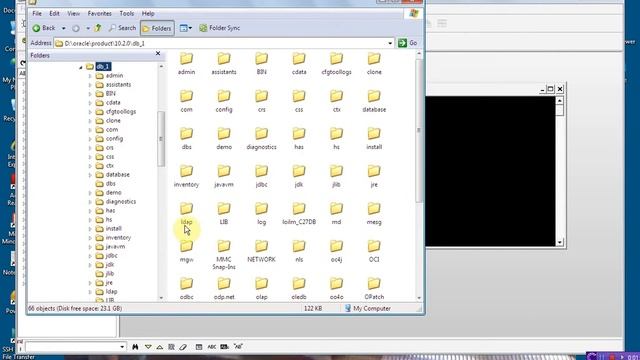
Task: Open the View menu
Action: point(73,13)
